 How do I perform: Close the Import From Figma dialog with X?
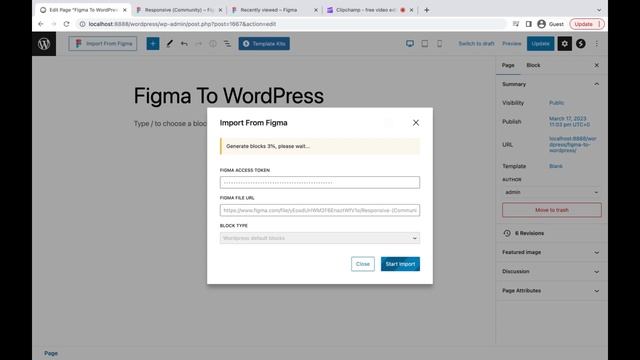pos(416,122)
